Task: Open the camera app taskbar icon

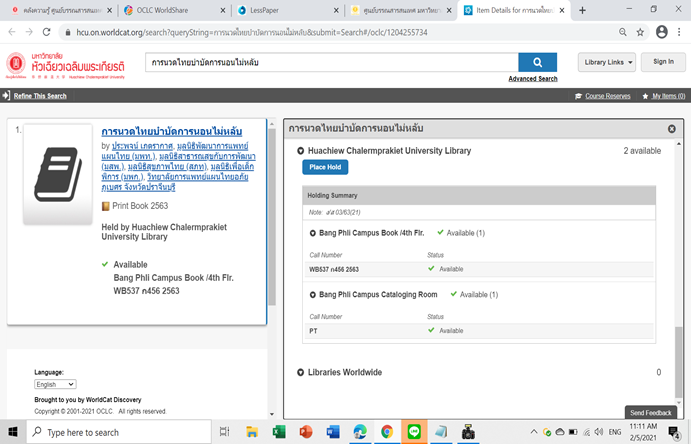Action: point(468,432)
